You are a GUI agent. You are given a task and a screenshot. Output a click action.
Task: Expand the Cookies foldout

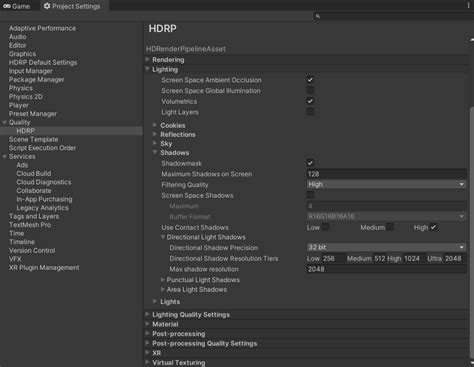pyautogui.click(x=155, y=125)
